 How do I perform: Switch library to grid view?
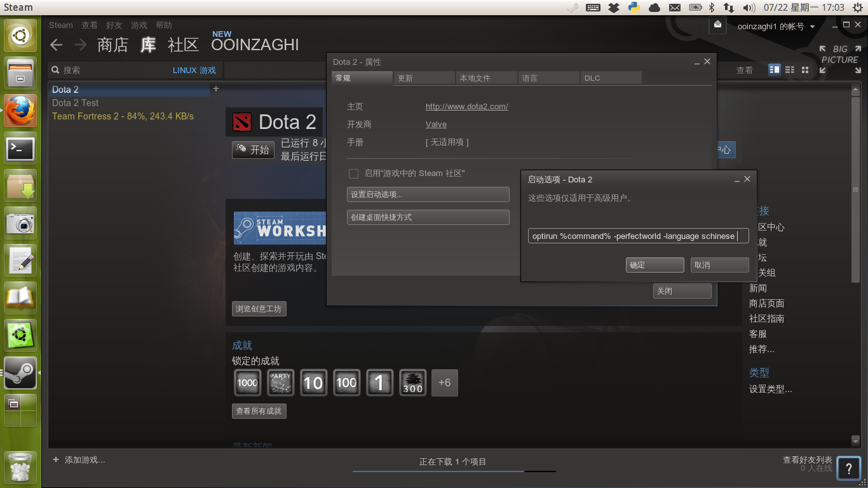(x=805, y=70)
